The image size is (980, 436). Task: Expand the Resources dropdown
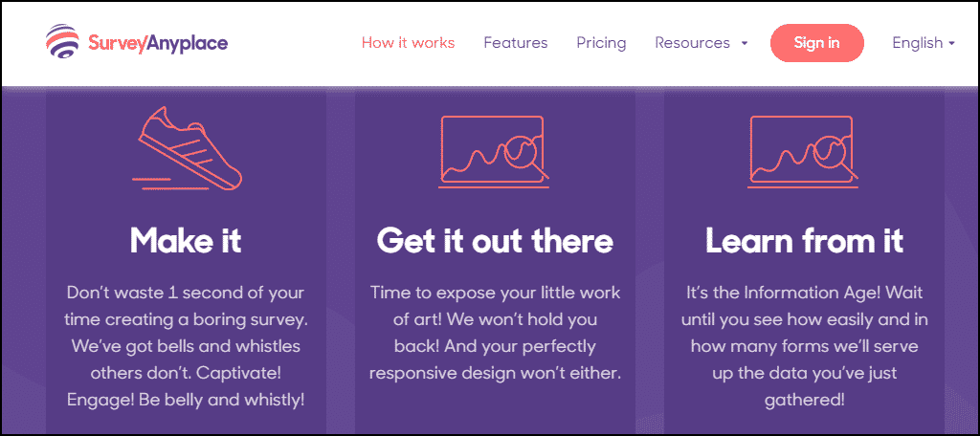pos(692,43)
